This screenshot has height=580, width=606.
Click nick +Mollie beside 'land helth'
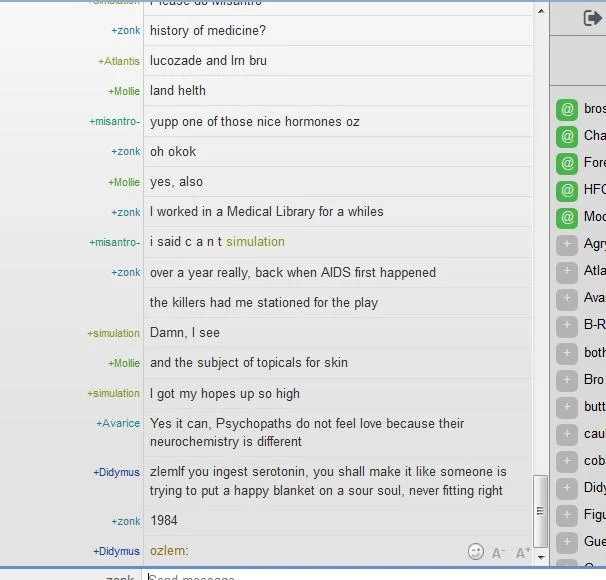click(x=124, y=91)
